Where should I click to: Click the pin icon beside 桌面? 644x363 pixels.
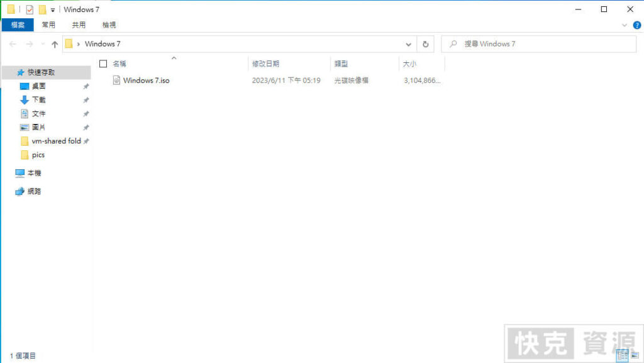(x=86, y=86)
